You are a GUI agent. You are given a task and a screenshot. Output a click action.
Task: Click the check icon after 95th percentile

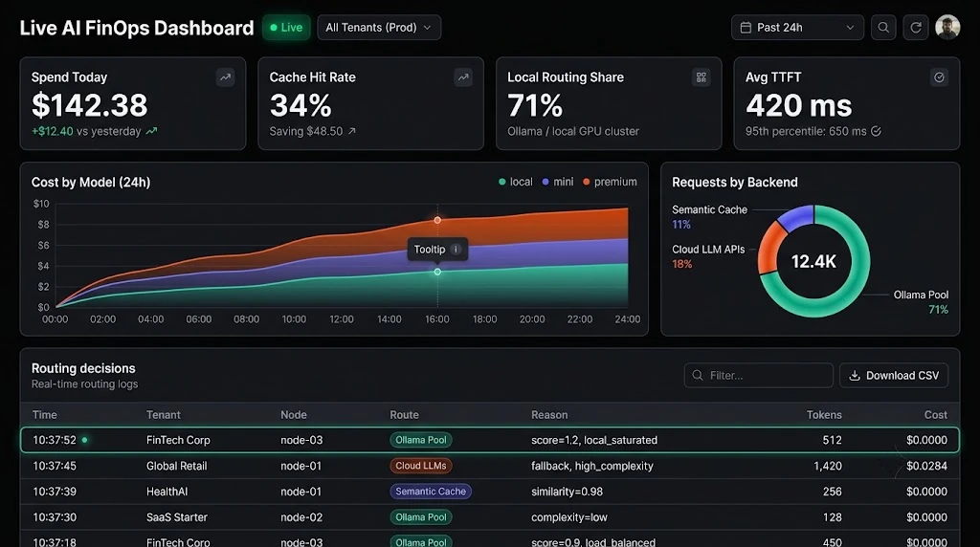coord(877,131)
